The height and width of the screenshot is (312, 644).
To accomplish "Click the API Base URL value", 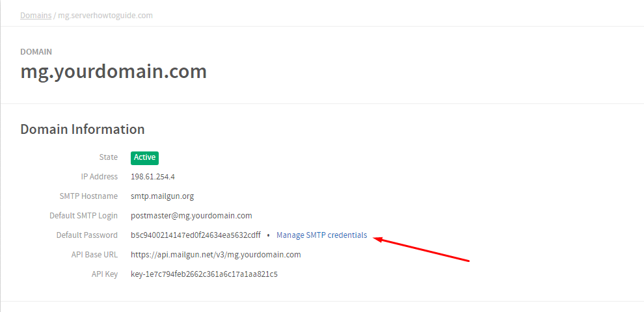I will (x=215, y=255).
